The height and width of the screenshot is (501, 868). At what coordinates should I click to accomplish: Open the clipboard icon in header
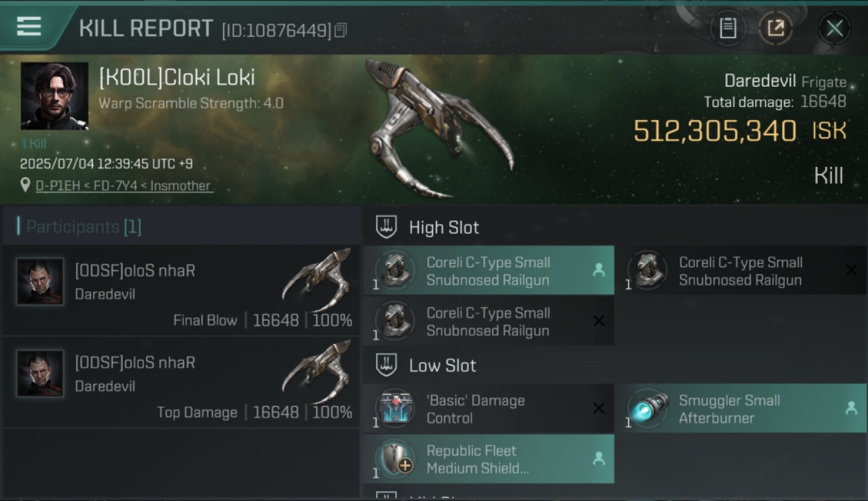pyautogui.click(x=728, y=28)
